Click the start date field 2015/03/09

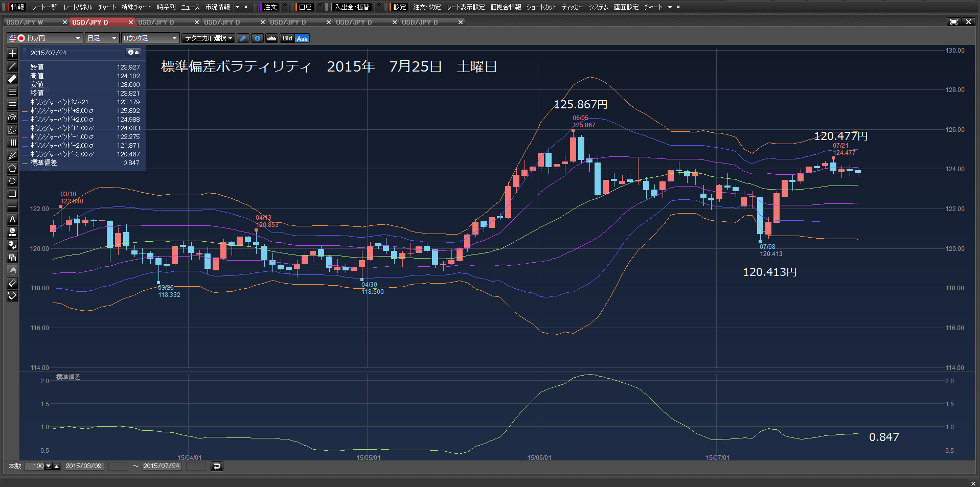click(x=84, y=466)
